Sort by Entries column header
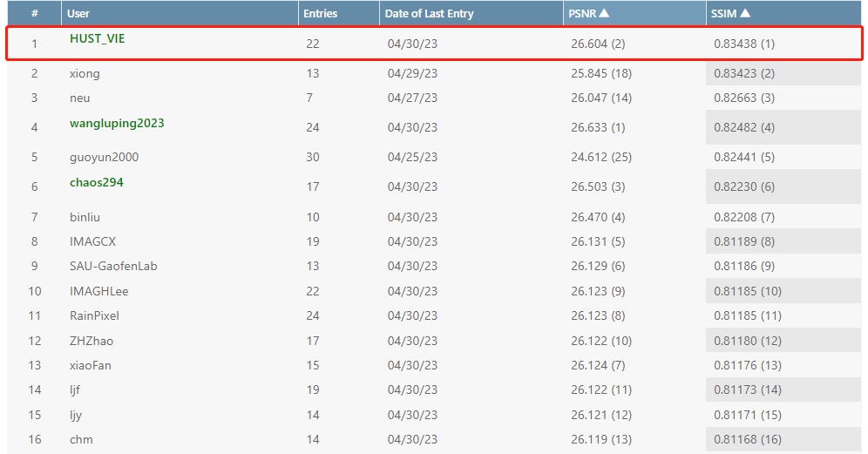 [x=320, y=13]
